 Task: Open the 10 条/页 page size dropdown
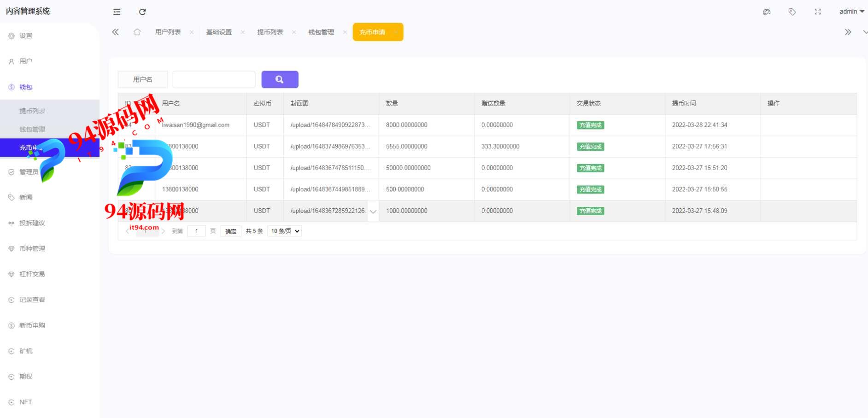pyautogui.click(x=284, y=231)
